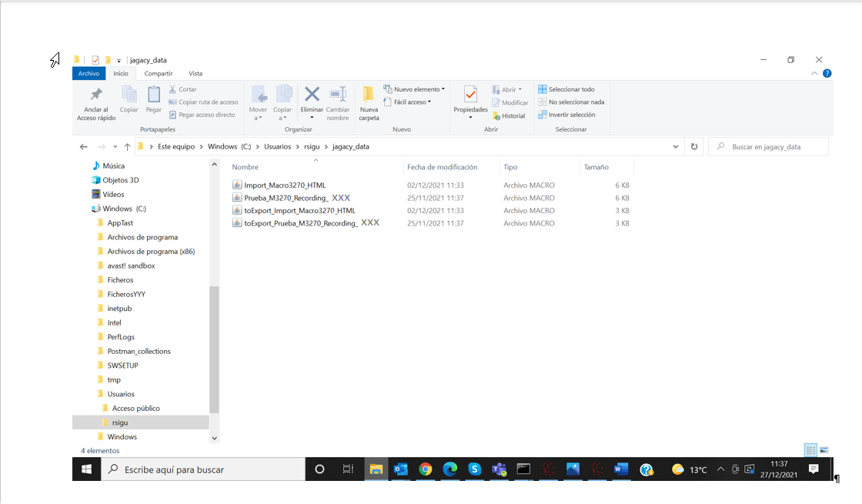This screenshot has width=862, height=504.
Task: Expand the address bar history dropdown
Action: point(676,146)
